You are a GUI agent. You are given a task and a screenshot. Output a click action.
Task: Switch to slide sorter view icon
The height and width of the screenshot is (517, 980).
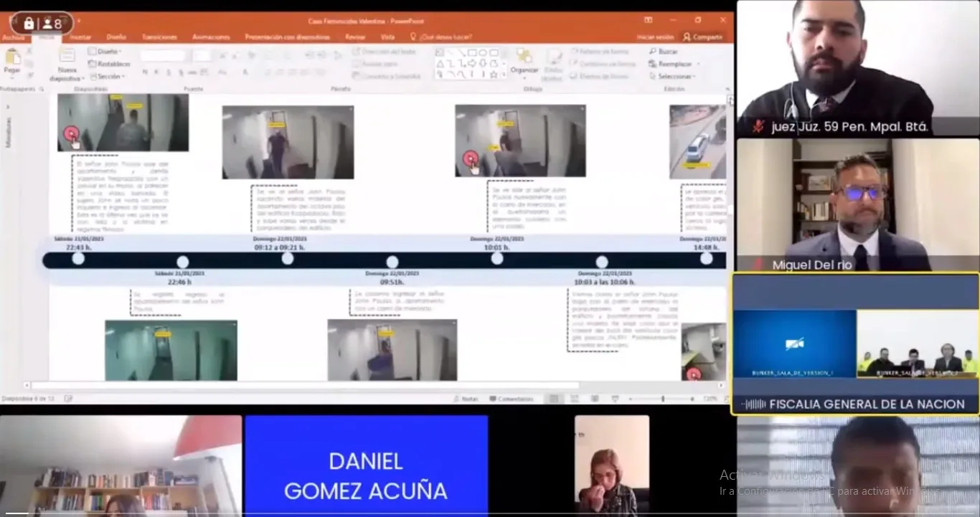(x=575, y=399)
